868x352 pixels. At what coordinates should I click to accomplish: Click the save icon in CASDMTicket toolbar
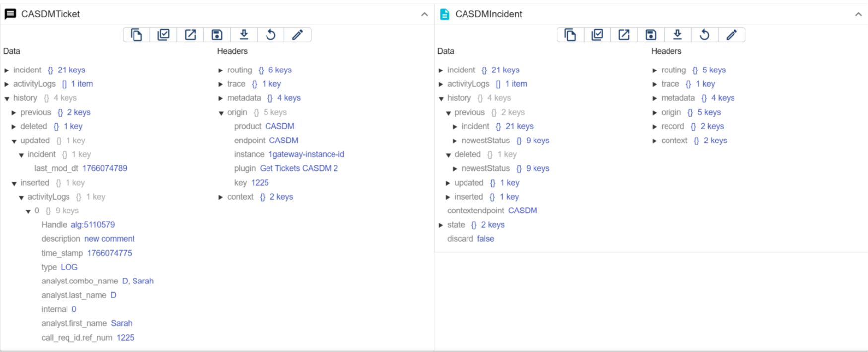click(x=217, y=35)
